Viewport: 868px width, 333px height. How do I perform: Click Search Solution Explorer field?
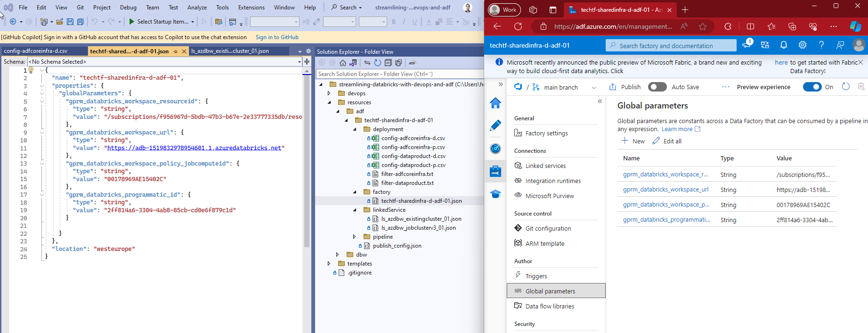coord(400,74)
